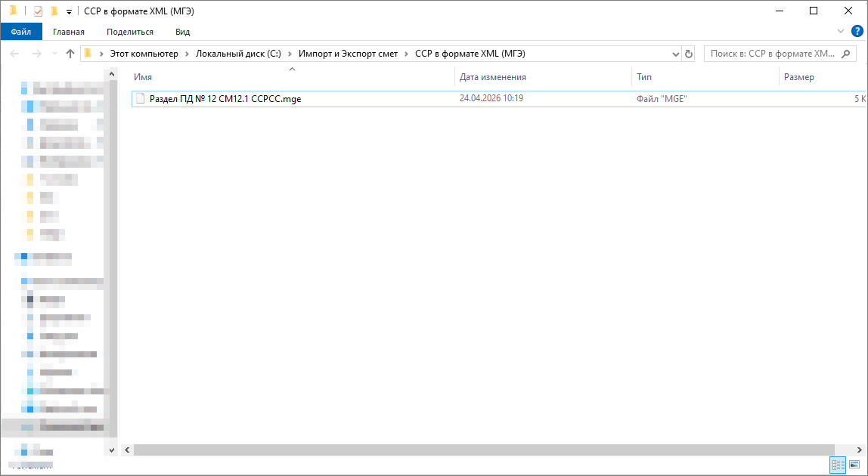The height and width of the screenshot is (476, 868).
Task: Click the folder icon in the title bar
Action: point(14,11)
